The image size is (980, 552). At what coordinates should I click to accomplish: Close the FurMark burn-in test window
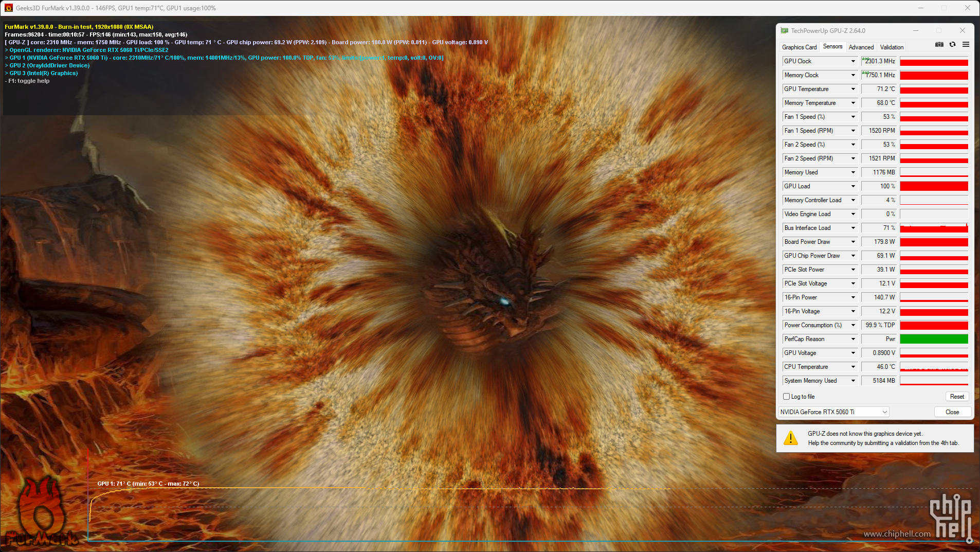[x=968, y=8]
